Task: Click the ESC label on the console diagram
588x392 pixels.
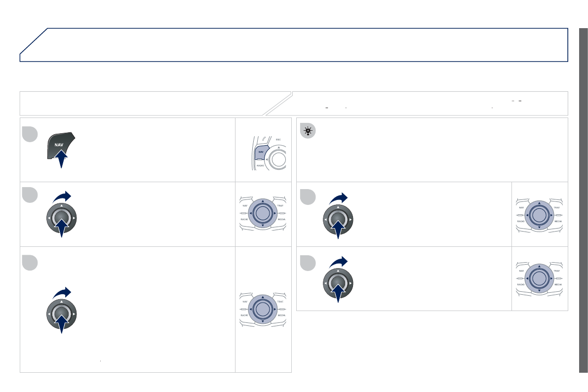Action: (x=278, y=140)
